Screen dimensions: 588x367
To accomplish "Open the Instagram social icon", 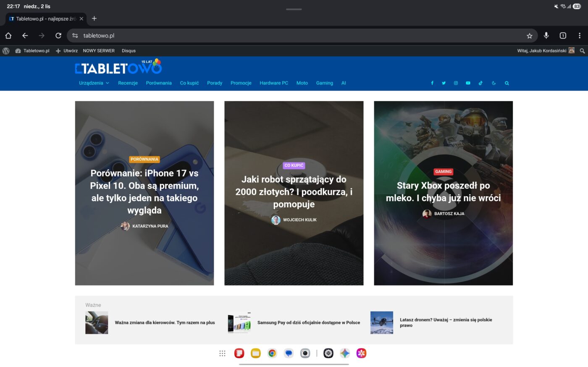I will click(456, 83).
